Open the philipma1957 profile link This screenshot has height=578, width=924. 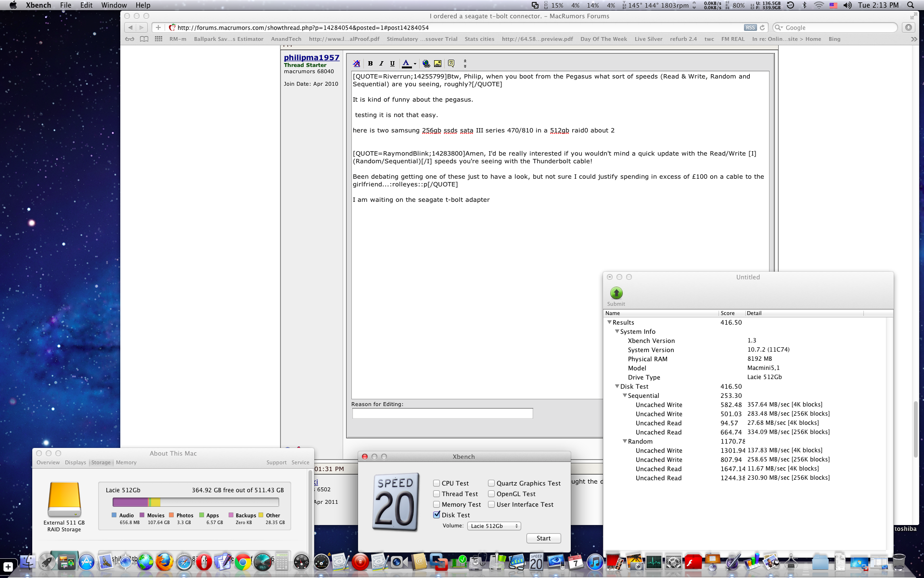click(311, 57)
